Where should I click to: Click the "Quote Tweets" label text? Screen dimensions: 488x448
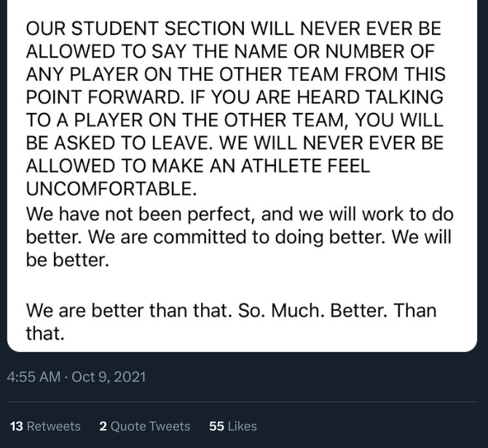[150, 426]
